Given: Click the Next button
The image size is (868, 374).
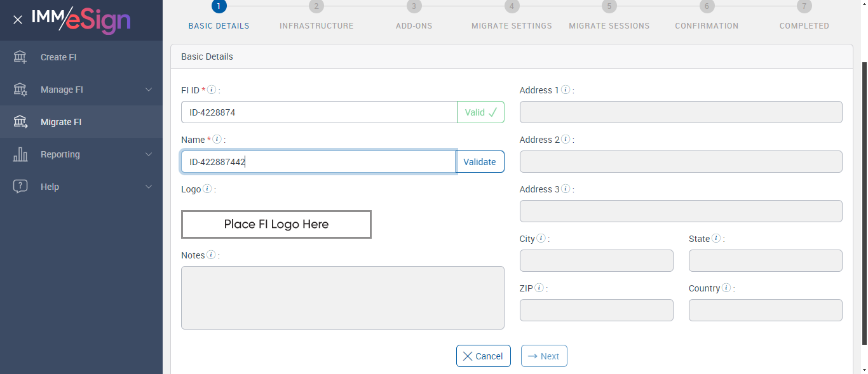Looking at the screenshot, I should (544, 356).
